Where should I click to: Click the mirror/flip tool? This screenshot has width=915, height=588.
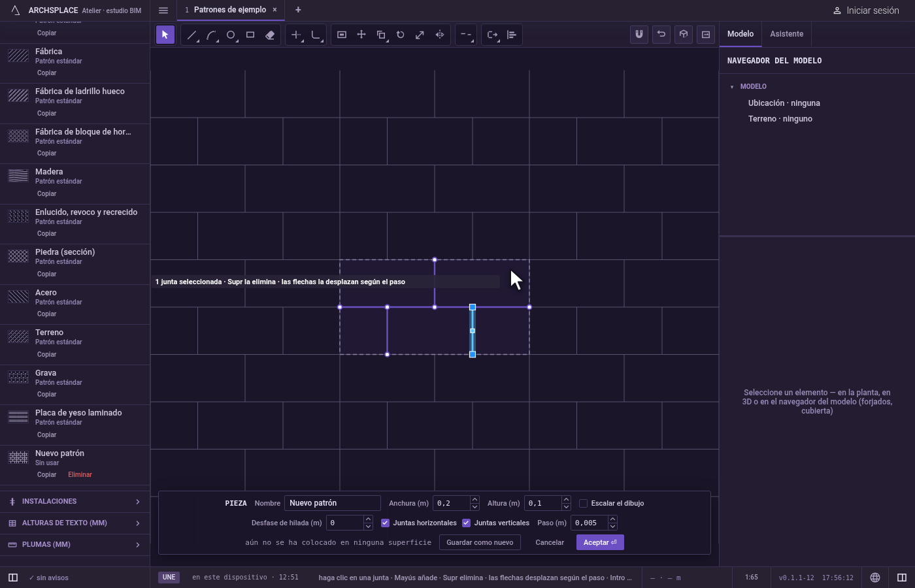(x=440, y=35)
